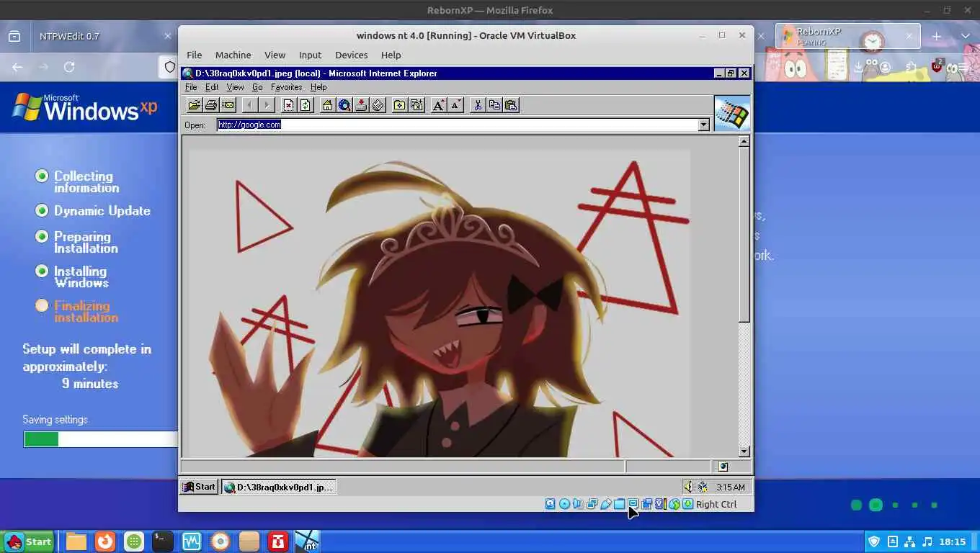
Task: Click the Back arrow in IE toolbar
Action: click(x=249, y=105)
